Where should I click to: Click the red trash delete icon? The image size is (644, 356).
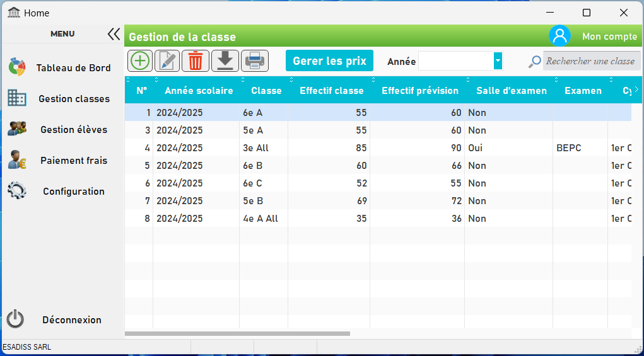tap(196, 61)
